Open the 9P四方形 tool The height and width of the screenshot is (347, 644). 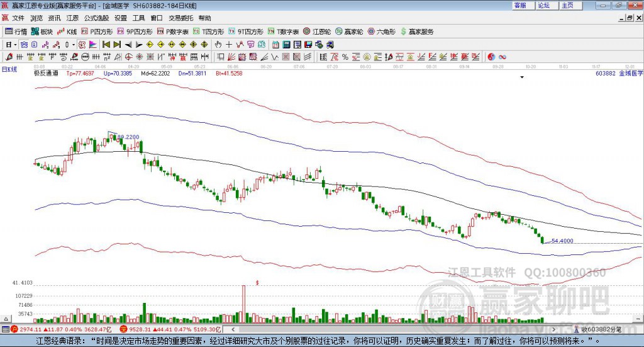[x=135, y=31]
